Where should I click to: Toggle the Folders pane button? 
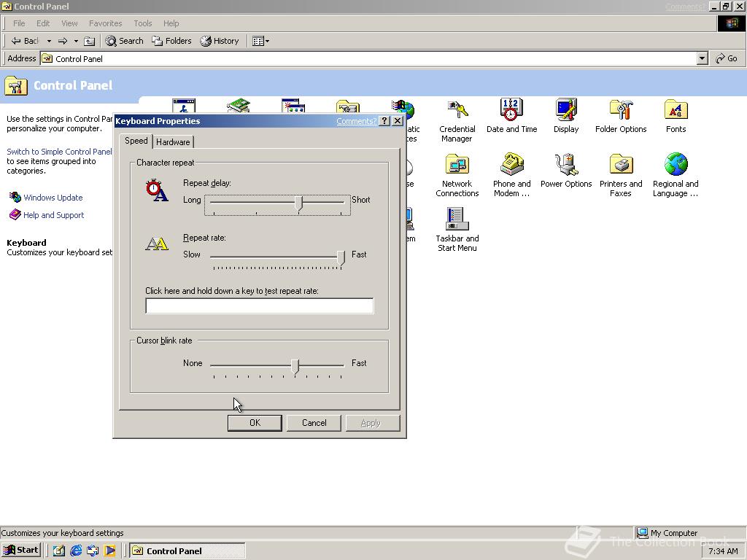[171, 41]
